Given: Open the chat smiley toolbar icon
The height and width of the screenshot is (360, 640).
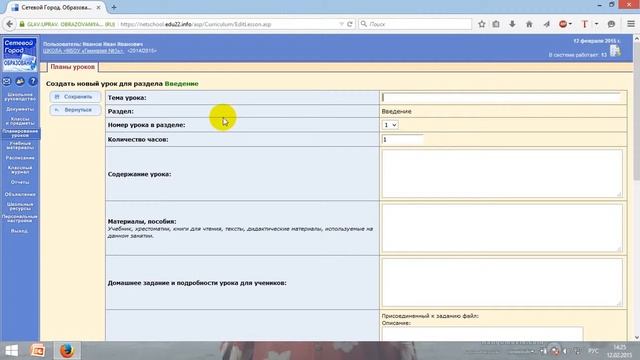Looking at the screenshot, I should [x=611, y=24].
